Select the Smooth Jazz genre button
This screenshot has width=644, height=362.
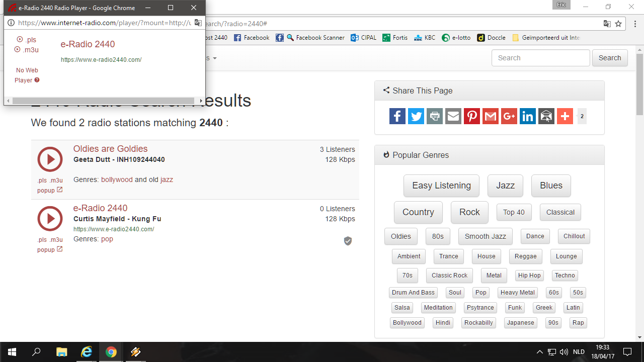tap(485, 236)
